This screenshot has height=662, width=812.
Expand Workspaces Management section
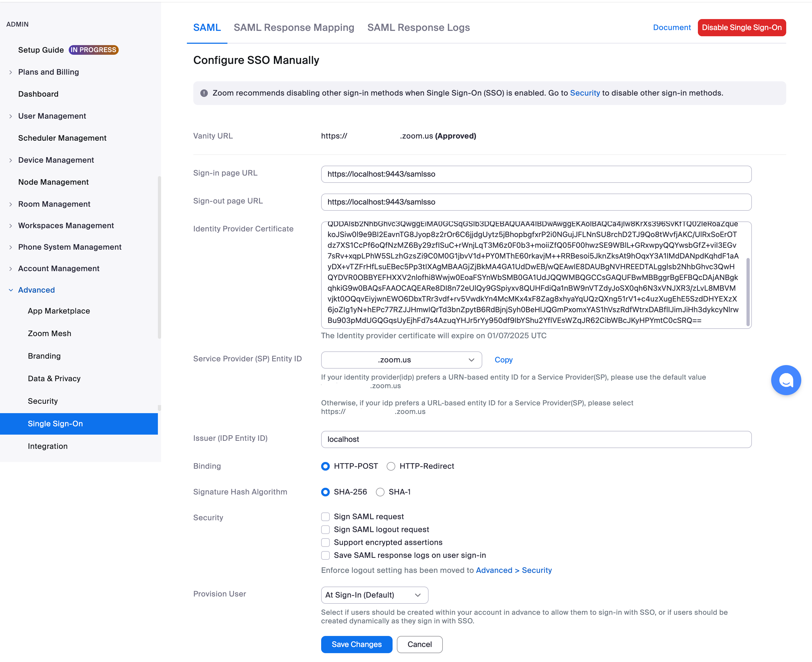click(11, 226)
